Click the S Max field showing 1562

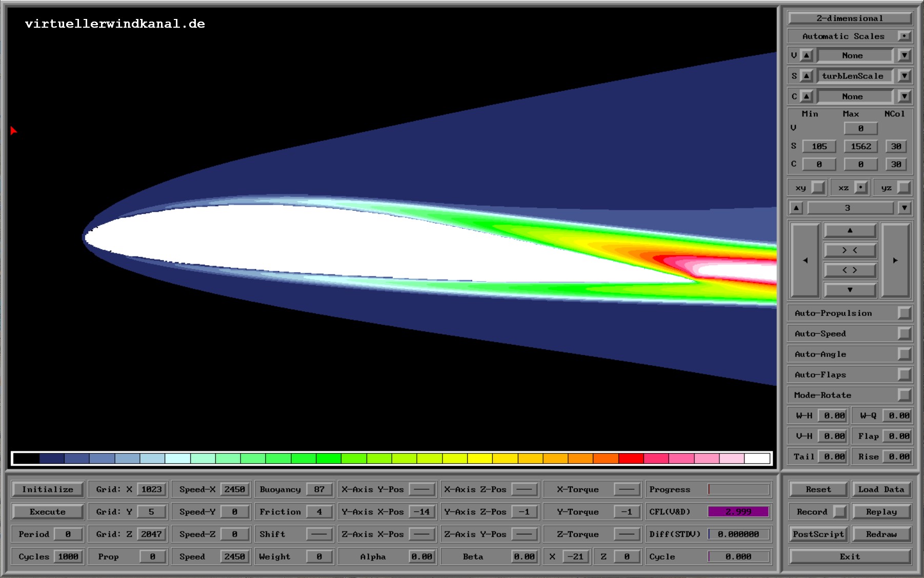[x=861, y=146]
